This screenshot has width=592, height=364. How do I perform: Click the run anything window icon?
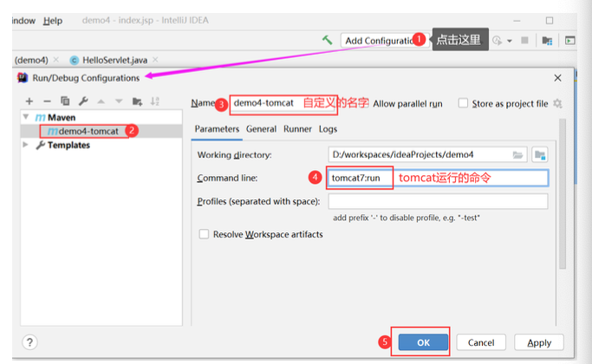569,41
